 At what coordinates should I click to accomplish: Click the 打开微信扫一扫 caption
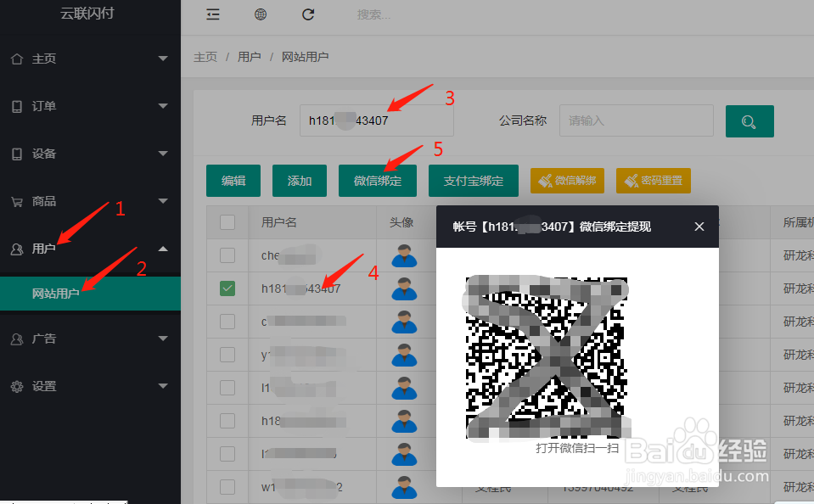(x=577, y=448)
